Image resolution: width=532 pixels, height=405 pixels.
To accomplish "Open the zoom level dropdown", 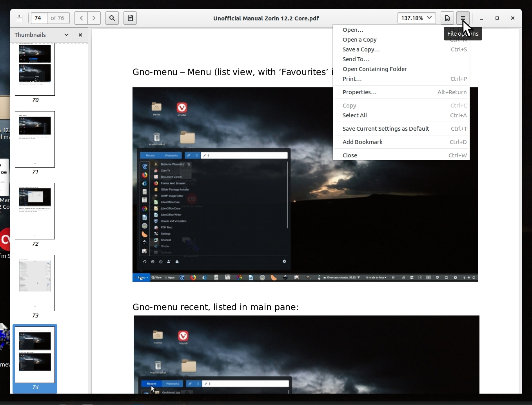I will click(x=416, y=18).
